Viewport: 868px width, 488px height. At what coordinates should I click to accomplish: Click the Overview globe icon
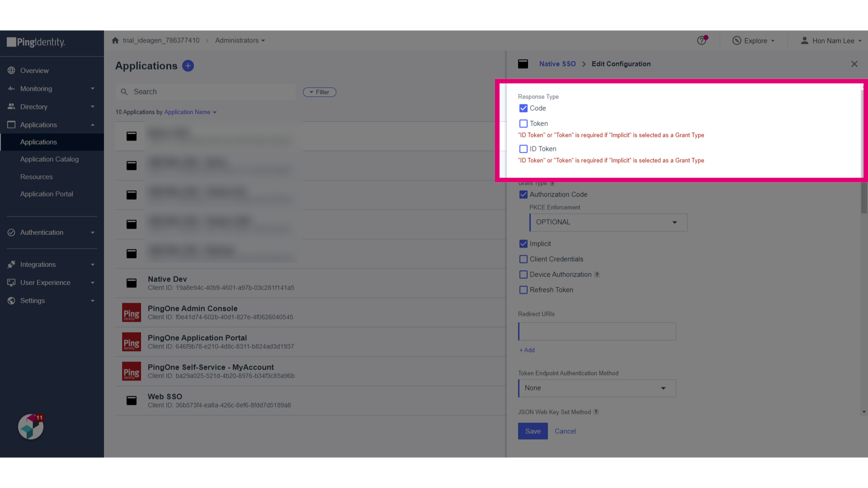coord(11,70)
